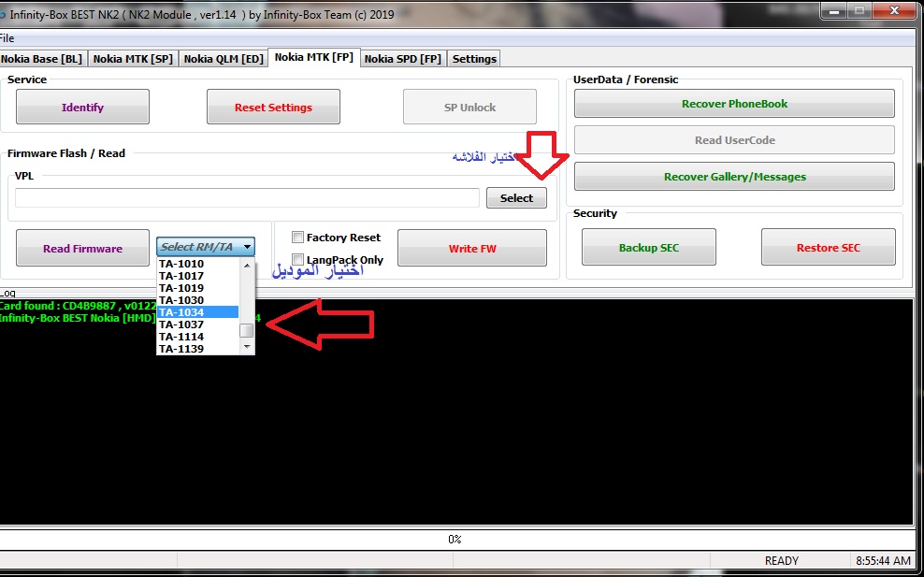Click Recover PhoneBook button
Image resolution: width=924 pixels, height=577 pixels.
click(x=734, y=104)
